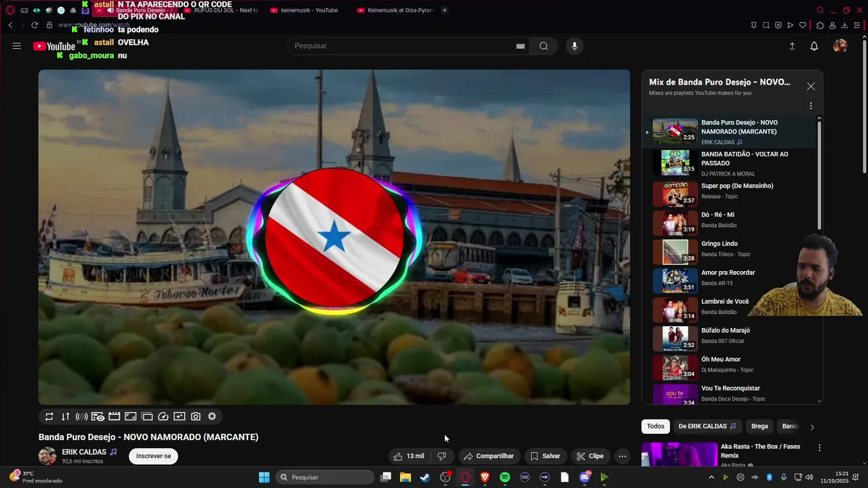The width and height of the screenshot is (868, 488).
Task: Toggle the dashed-window resize player icon
Action: [x=146, y=417]
